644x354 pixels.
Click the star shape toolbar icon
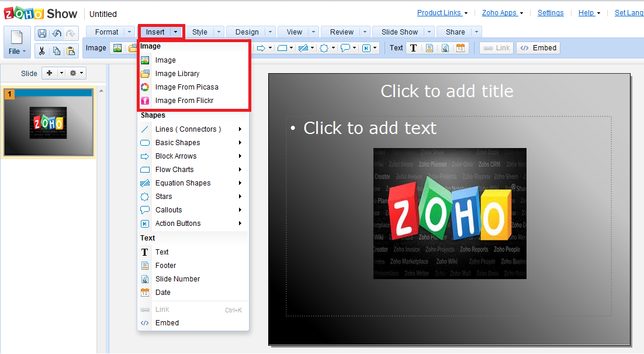click(x=324, y=48)
